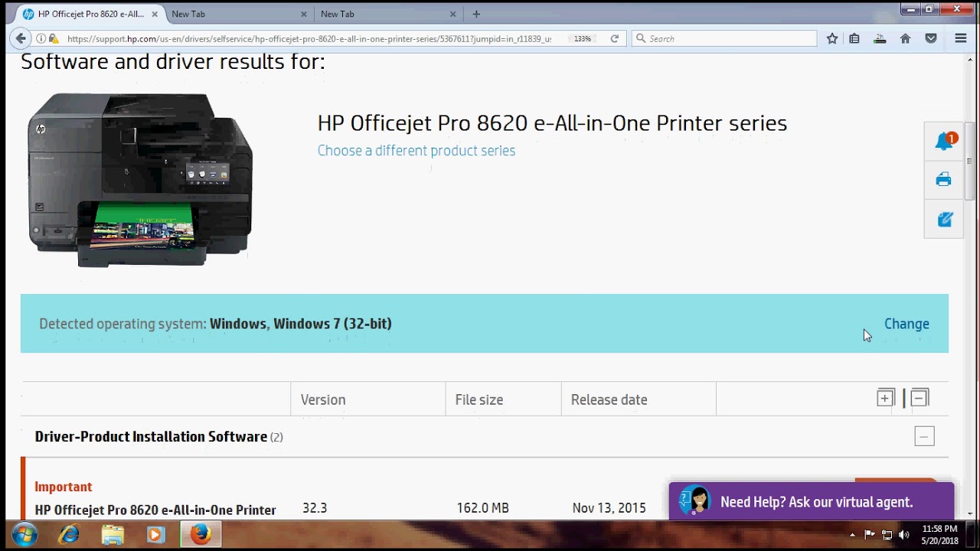The width and height of the screenshot is (980, 551).
Task: Open volume speaker tray icon
Action: [903, 535]
